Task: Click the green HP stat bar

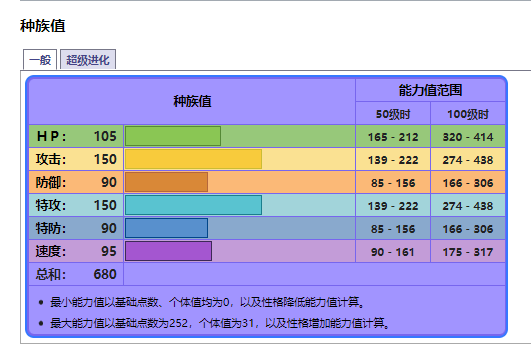Action: click(173, 136)
